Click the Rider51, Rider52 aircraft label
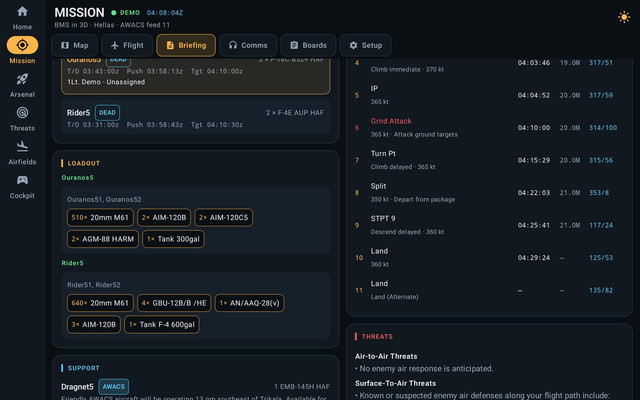This screenshot has height=400, width=640. point(93,285)
